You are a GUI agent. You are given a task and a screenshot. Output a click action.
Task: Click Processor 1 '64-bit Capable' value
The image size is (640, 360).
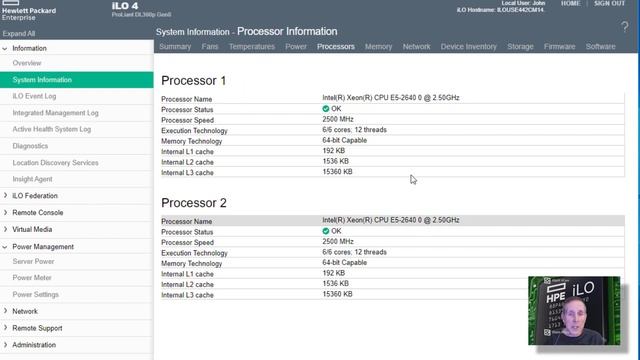coord(344,140)
